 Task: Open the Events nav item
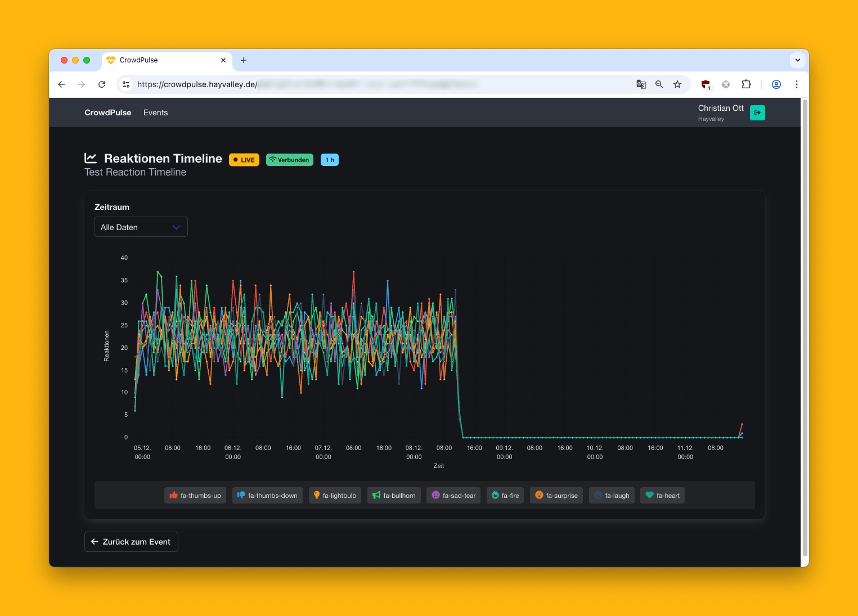(x=155, y=113)
